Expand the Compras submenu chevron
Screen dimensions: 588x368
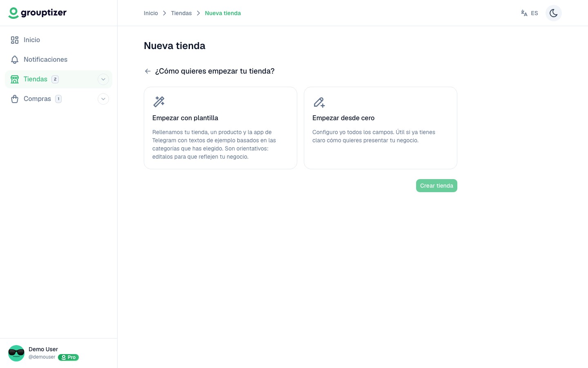click(x=103, y=99)
